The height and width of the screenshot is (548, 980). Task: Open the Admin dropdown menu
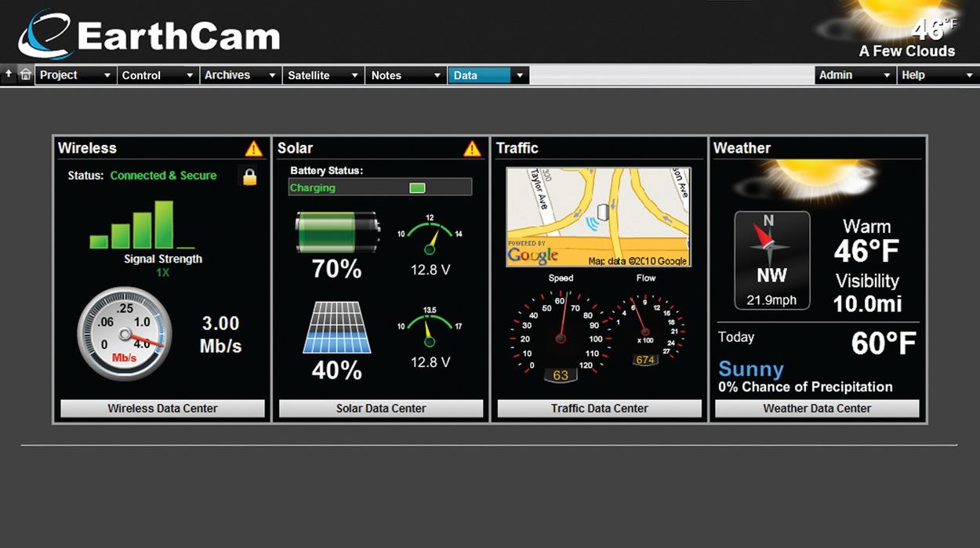click(x=855, y=74)
